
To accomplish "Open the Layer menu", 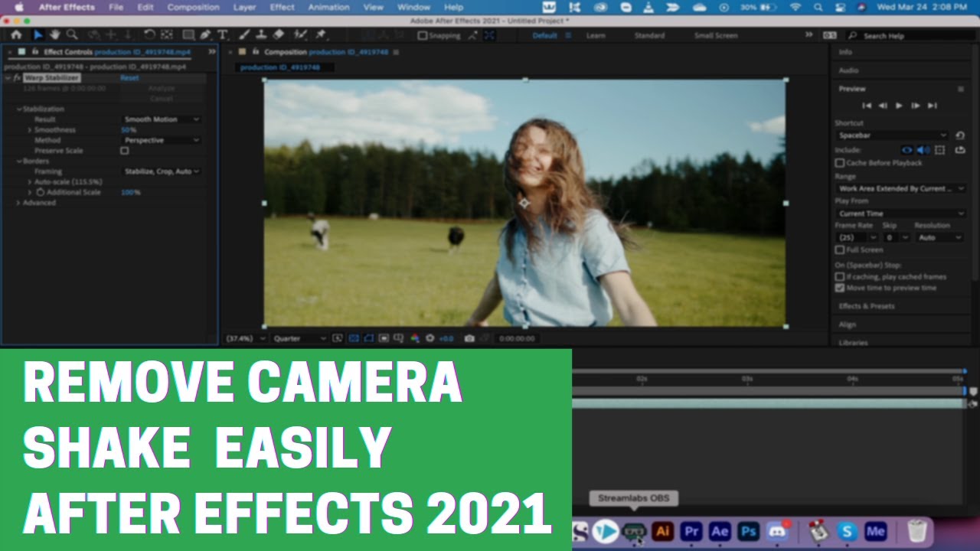I will click(x=244, y=8).
